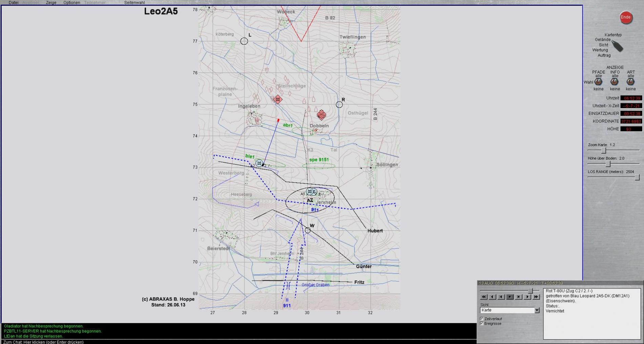Viewport: 644px width, 344px height.
Task: Turn the Kartentyp selector dial
Action: point(617,46)
